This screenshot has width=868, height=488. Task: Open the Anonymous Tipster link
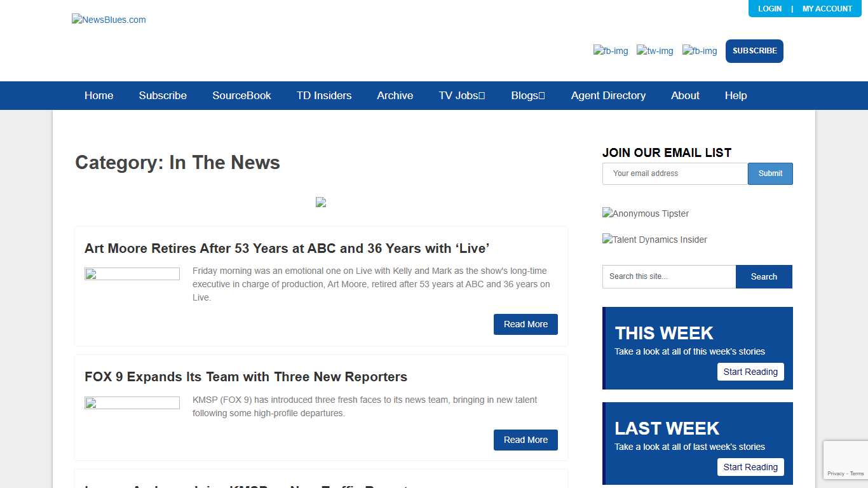(x=645, y=213)
